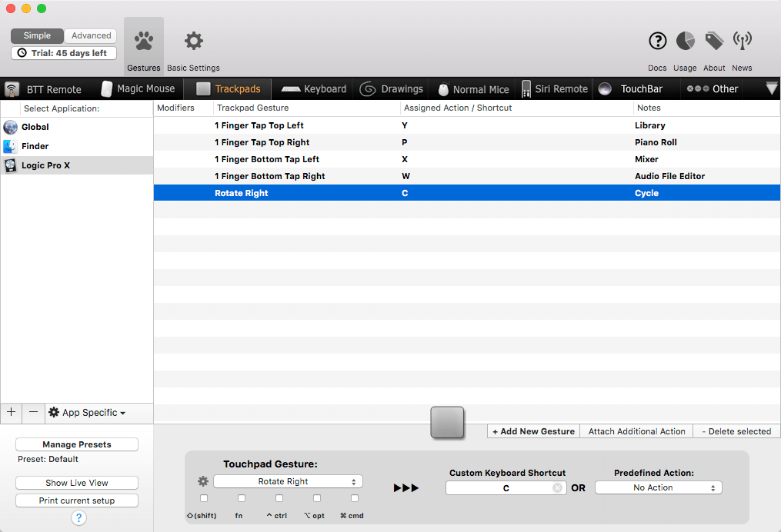Select the Finder application entry
The width and height of the screenshot is (781, 532).
(77, 146)
